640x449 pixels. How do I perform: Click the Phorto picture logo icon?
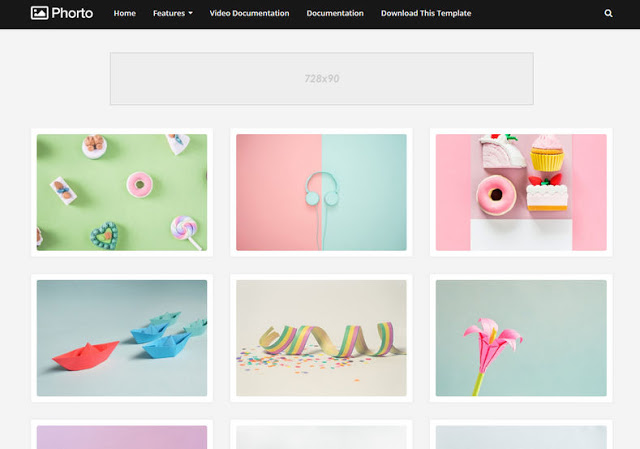click(x=39, y=13)
